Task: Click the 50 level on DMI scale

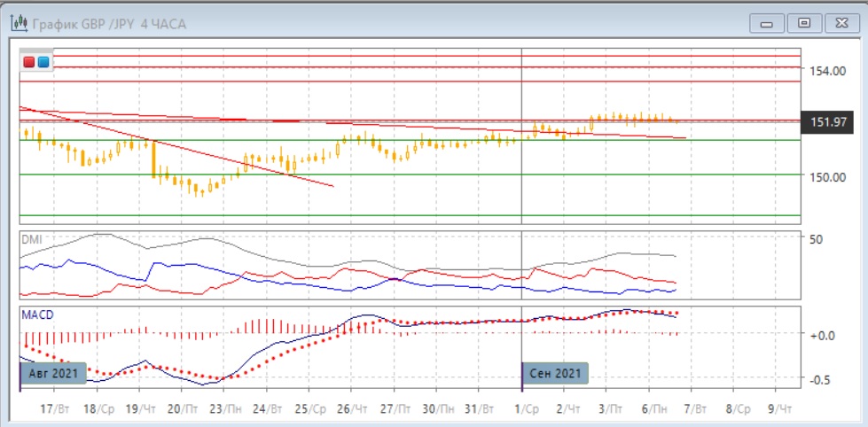Action: (817, 239)
